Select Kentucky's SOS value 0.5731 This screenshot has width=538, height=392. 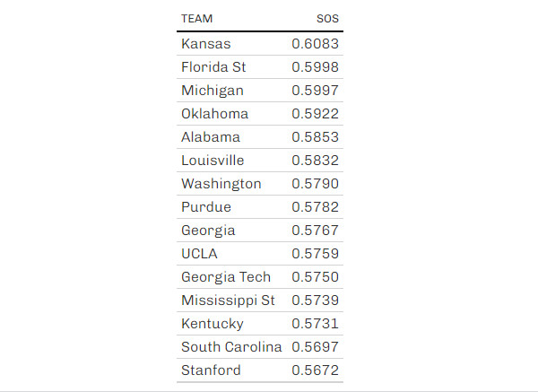315,324
